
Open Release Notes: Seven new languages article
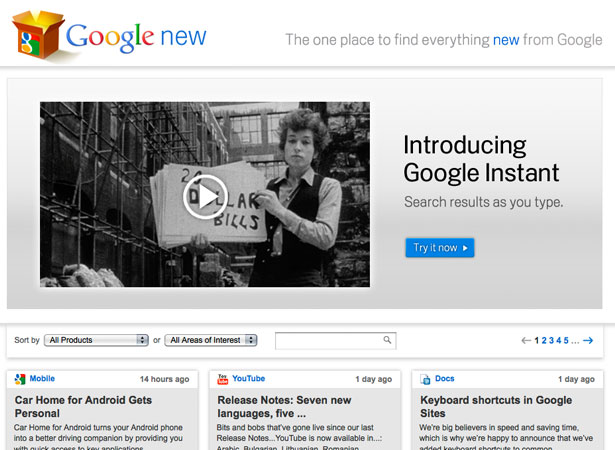point(284,406)
